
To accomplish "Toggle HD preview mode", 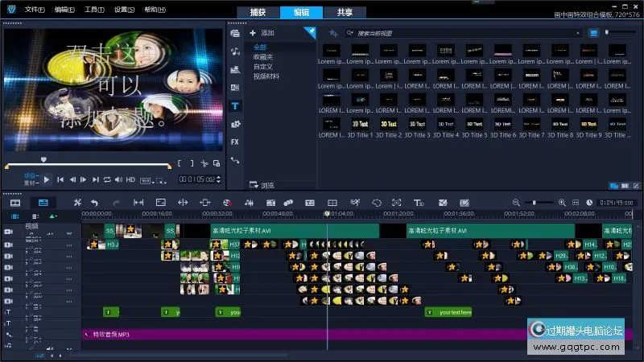I will [x=130, y=179].
